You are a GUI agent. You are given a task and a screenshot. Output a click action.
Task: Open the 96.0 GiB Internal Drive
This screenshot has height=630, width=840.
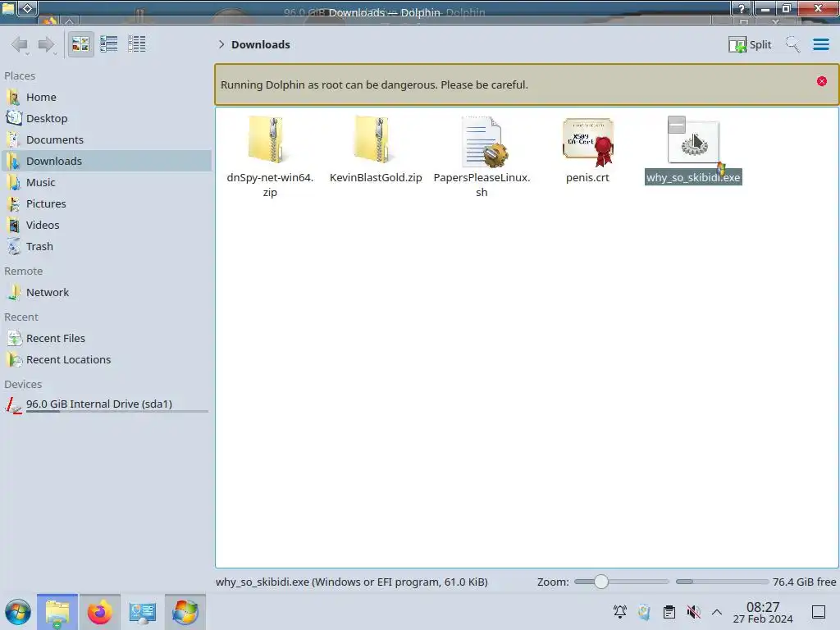click(x=107, y=404)
